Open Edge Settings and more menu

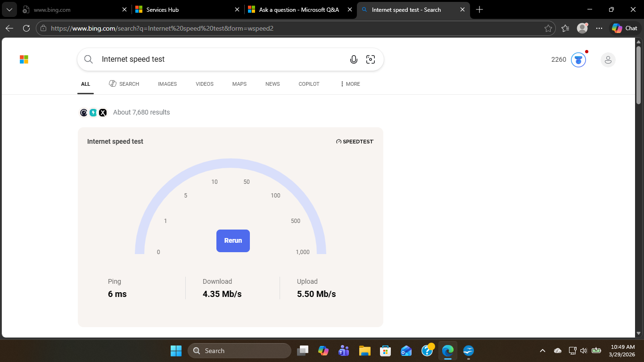tap(599, 28)
